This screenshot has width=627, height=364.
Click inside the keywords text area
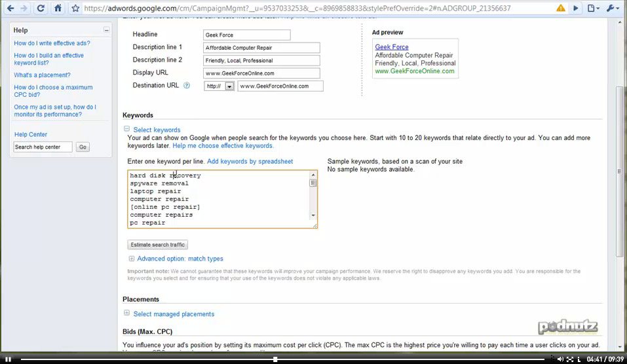(222, 200)
